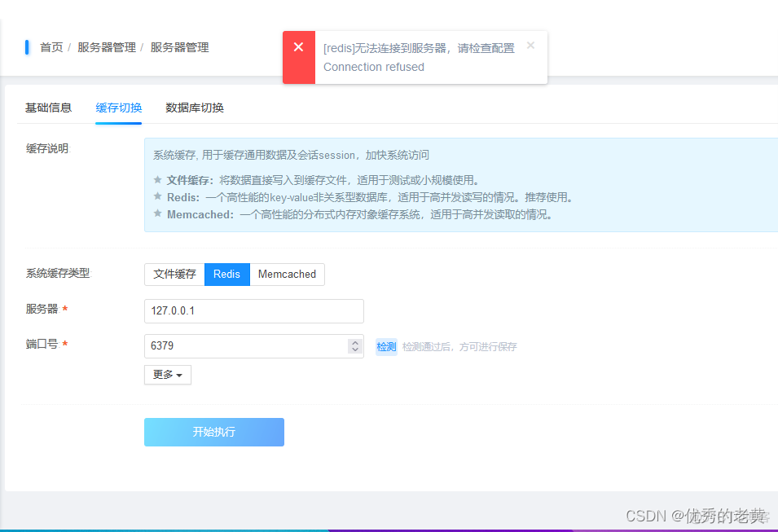Click the red error icon in the notification
The height and width of the screenshot is (532, 778).
pyautogui.click(x=298, y=47)
